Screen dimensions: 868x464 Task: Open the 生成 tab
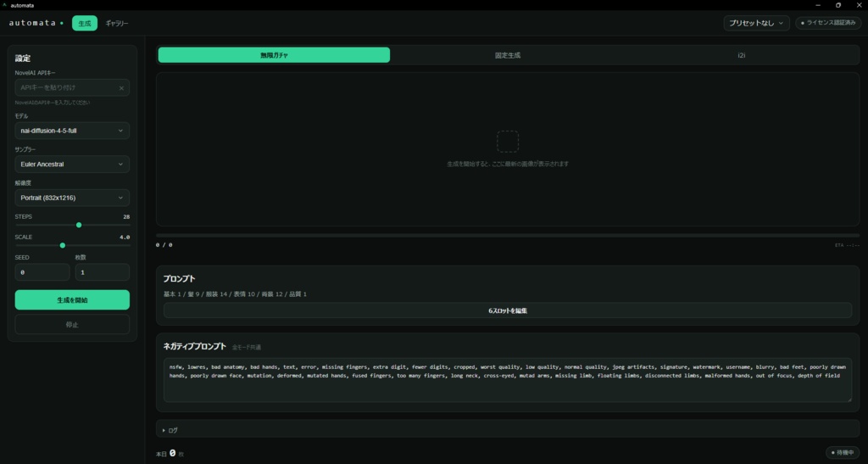pyautogui.click(x=85, y=23)
